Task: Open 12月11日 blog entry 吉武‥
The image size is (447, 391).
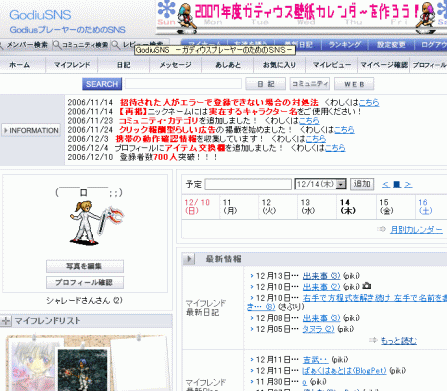Action: click(x=315, y=360)
